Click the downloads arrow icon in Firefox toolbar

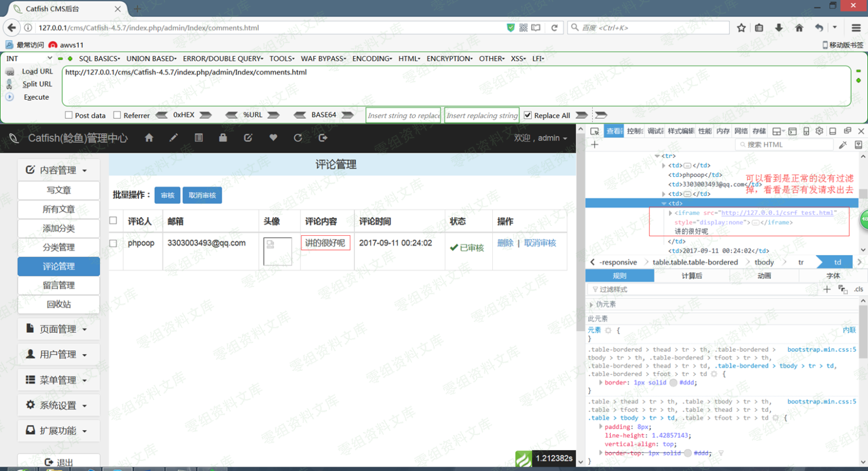click(x=780, y=27)
